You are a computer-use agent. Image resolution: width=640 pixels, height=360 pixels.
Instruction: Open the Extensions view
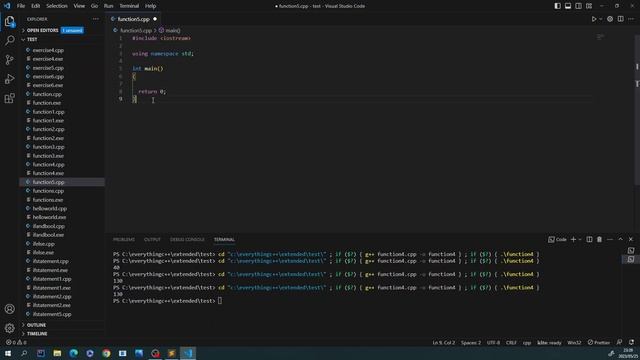[x=9, y=98]
